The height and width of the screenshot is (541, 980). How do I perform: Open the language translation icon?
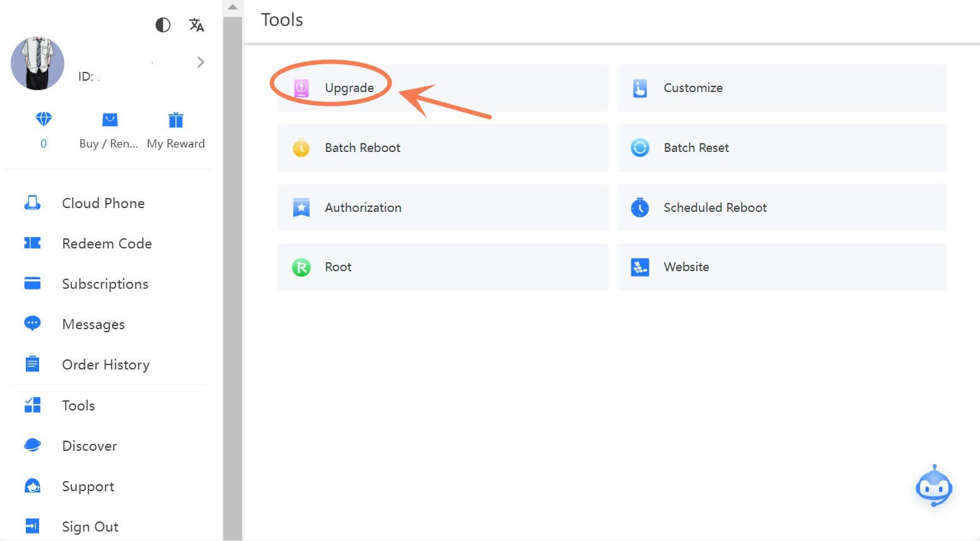coord(196,25)
